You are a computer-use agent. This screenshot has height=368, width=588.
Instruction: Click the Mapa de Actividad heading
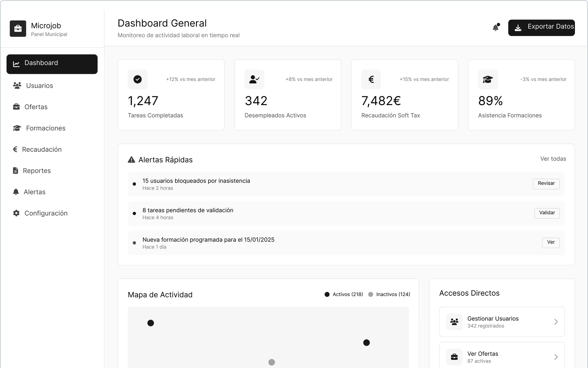coord(160,295)
